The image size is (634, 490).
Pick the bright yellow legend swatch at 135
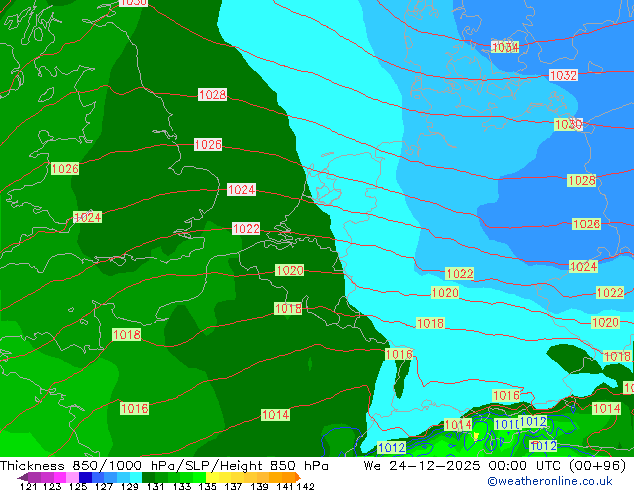coord(212,477)
